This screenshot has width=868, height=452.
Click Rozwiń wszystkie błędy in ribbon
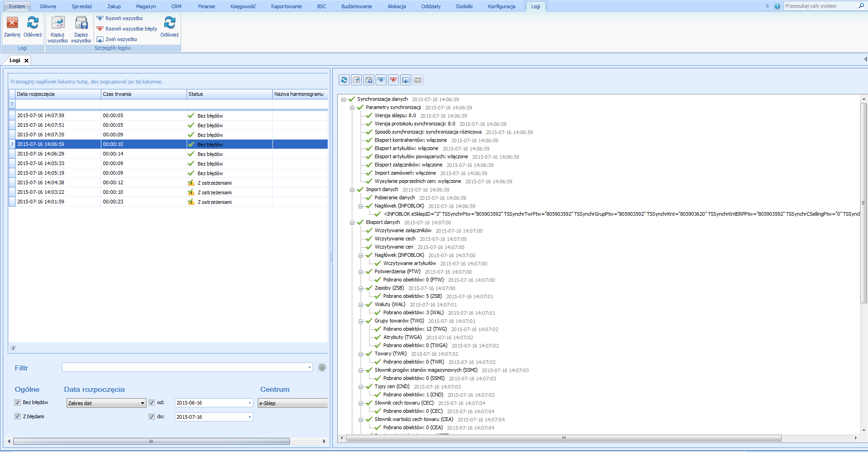click(127, 29)
